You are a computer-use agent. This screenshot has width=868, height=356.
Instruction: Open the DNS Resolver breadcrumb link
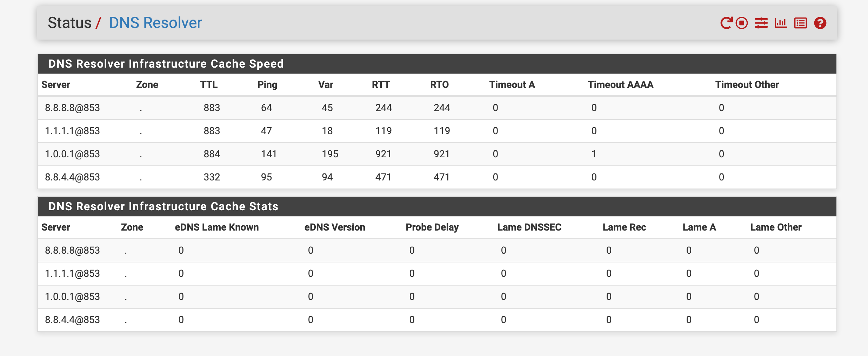click(x=155, y=23)
